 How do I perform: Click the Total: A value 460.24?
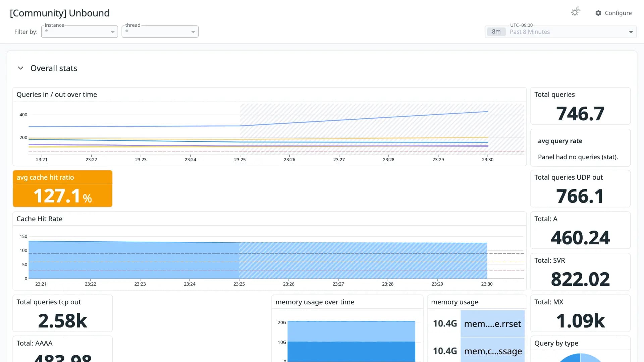click(580, 238)
